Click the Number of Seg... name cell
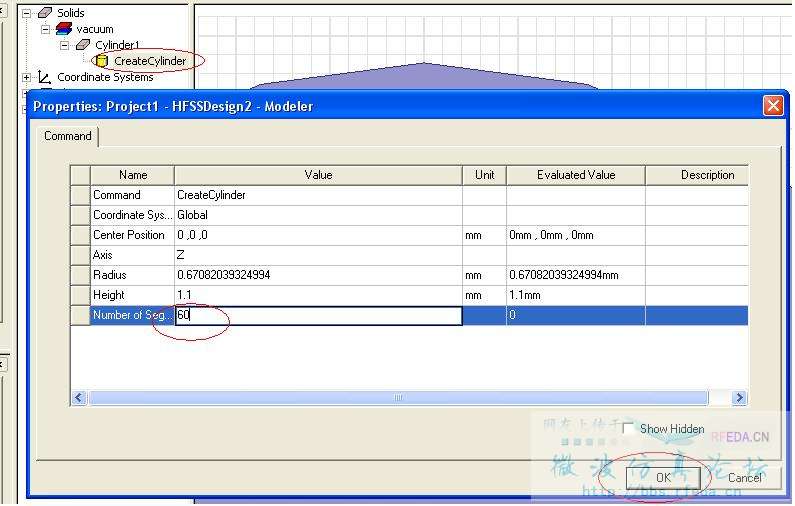The height and width of the screenshot is (506, 795). [132, 315]
